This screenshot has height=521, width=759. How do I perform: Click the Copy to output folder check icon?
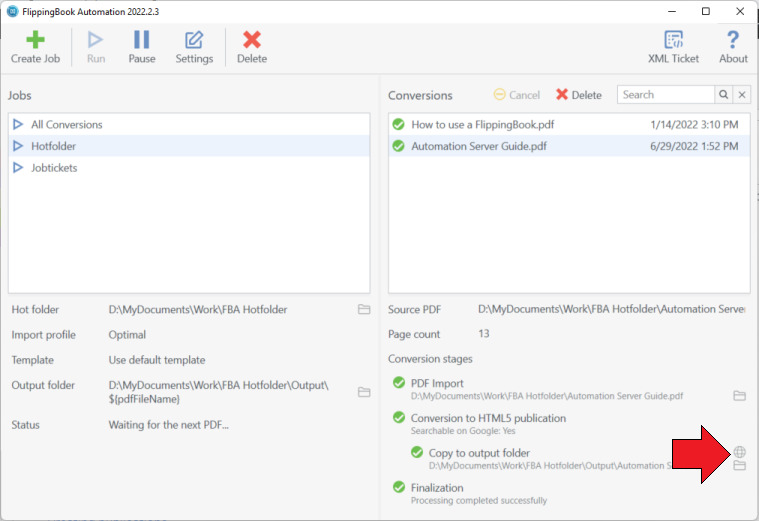point(417,452)
